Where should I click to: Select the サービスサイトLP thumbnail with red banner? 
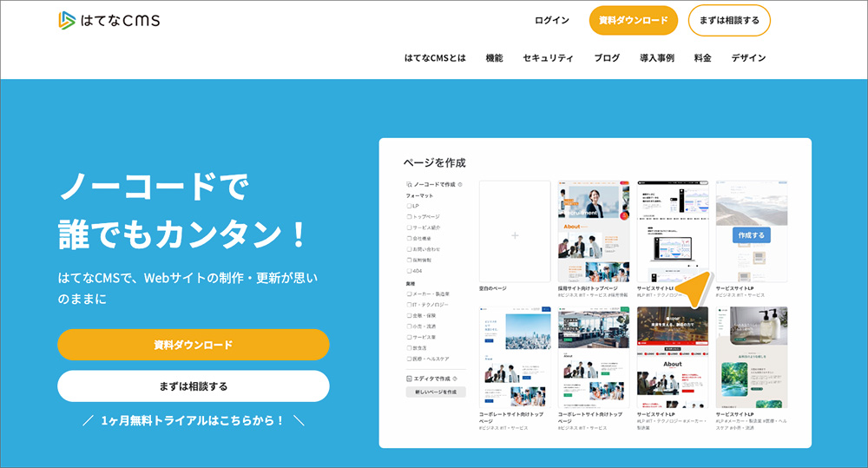673,357
